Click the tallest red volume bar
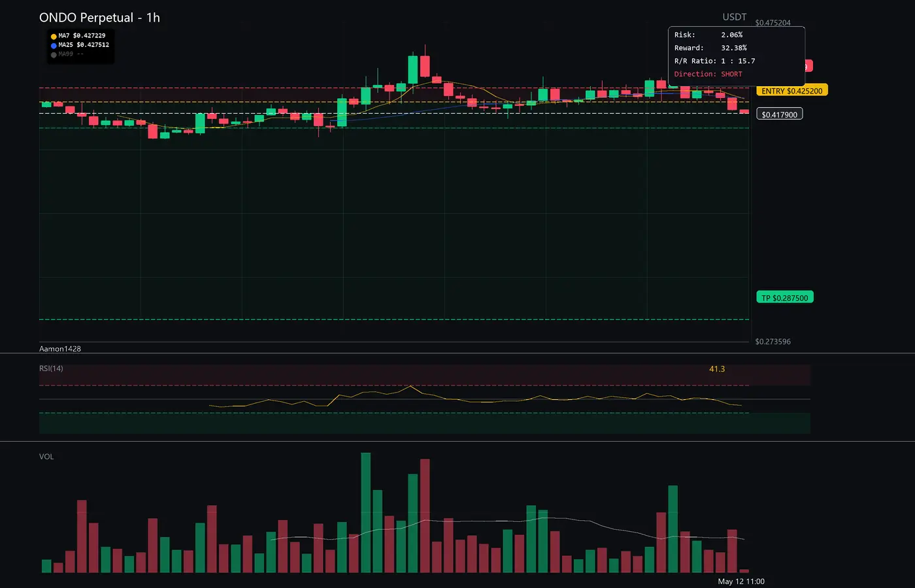 tap(425, 516)
